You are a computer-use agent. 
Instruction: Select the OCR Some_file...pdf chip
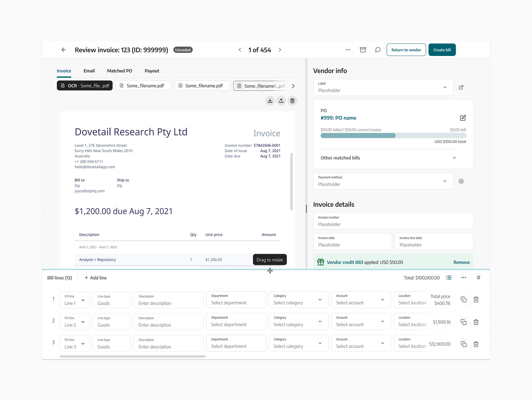pyautogui.click(x=85, y=86)
